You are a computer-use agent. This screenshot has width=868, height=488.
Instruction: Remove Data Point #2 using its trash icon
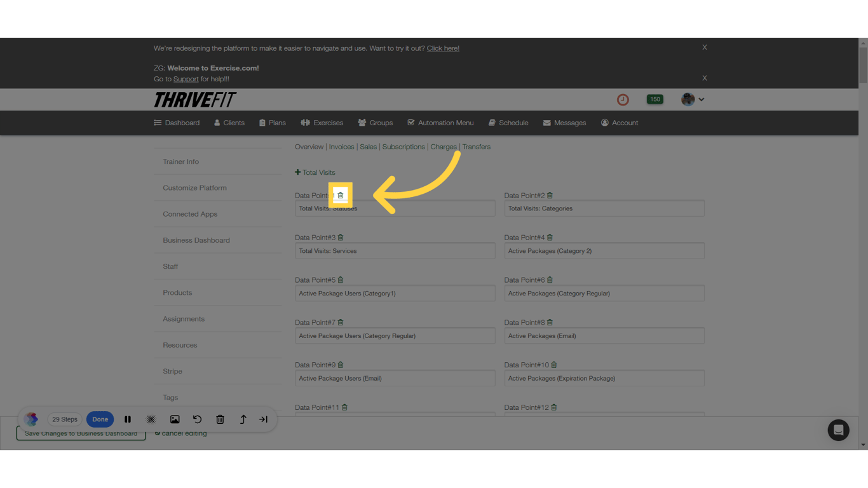pyautogui.click(x=550, y=195)
